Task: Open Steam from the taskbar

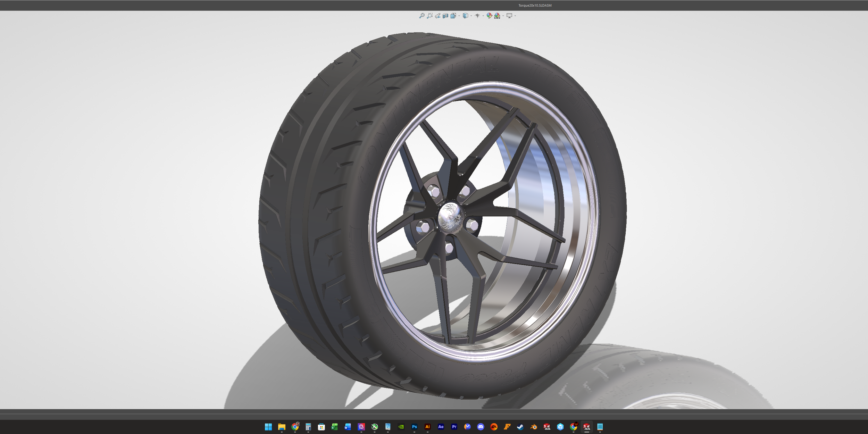Action: coord(520,427)
